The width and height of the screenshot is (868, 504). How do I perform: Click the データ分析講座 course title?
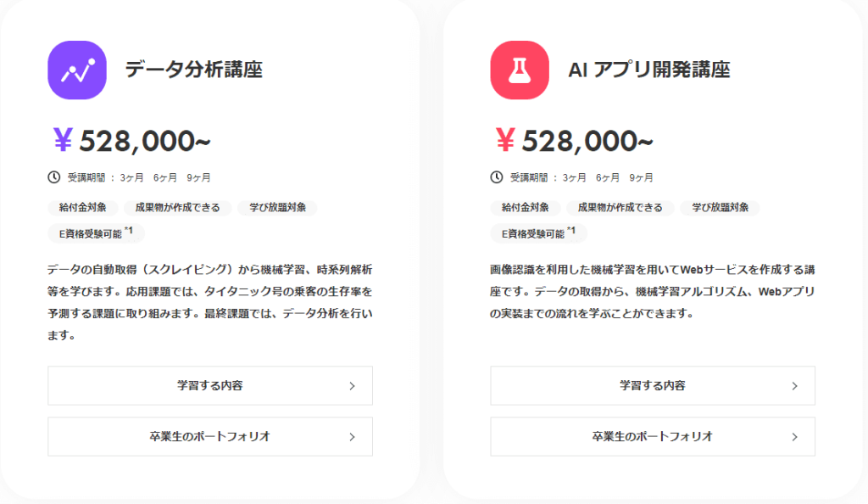click(194, 70)
